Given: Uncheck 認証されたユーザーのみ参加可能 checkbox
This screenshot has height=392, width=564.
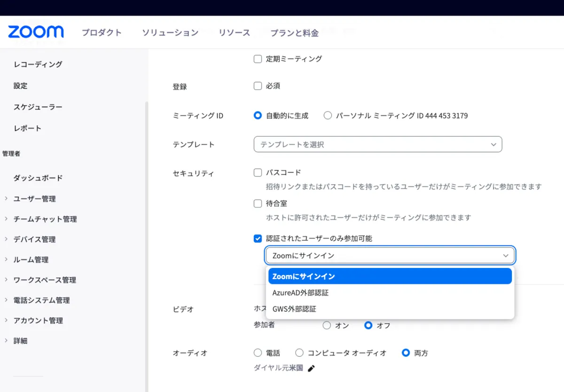Looking at the screenshot, I should (x=258, y=239).
